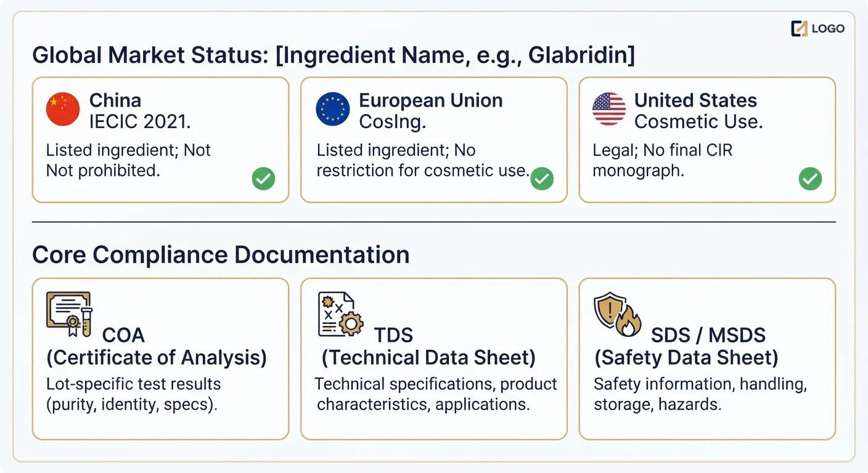The width and height of the screenshot is (868, 473).
Task: Click the China flag icon
Action: [x=63, y=110]
